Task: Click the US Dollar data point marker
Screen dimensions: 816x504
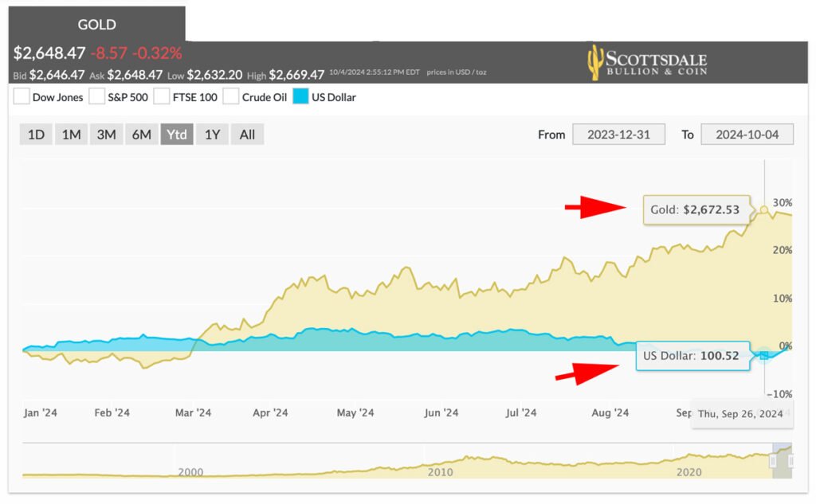Action: point(764,355)
